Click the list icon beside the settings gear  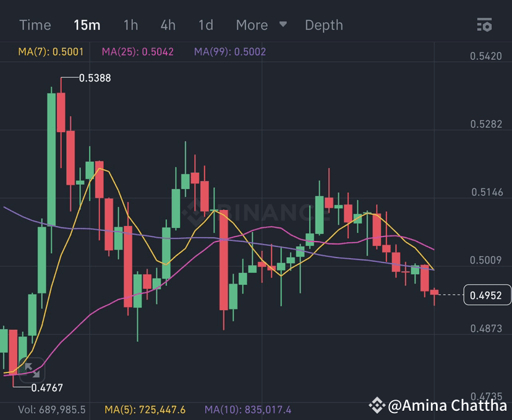click(x=480, y=25)
